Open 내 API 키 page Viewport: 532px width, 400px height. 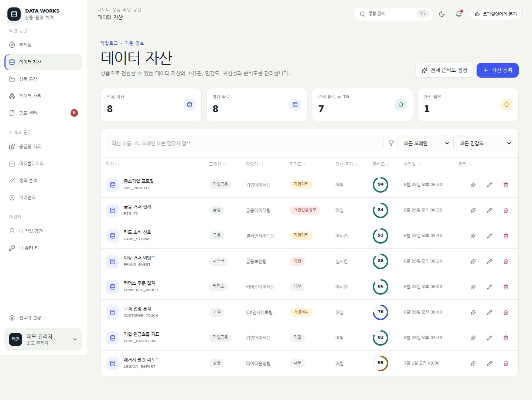[43, 248]
